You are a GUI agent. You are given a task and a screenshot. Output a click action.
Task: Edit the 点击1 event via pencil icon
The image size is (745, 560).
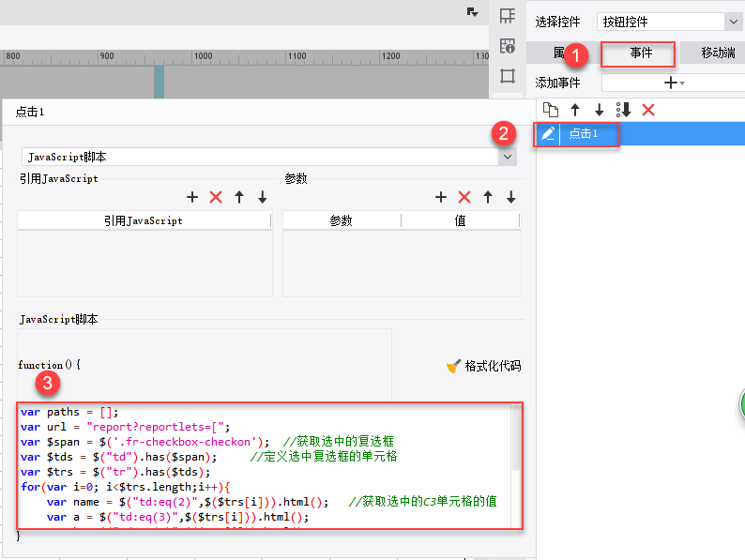pyautogui.click(x=548, y=134)
